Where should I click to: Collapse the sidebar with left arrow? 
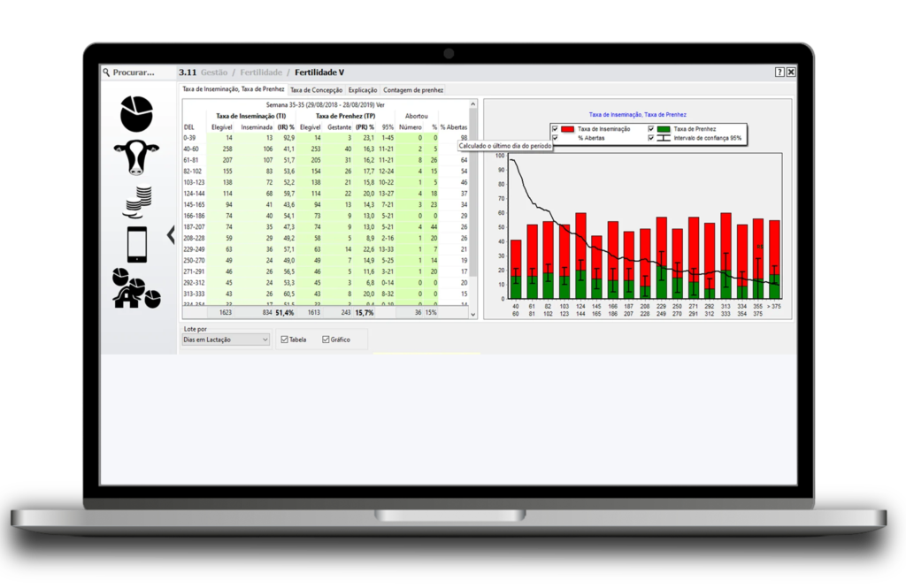[171, 234]
